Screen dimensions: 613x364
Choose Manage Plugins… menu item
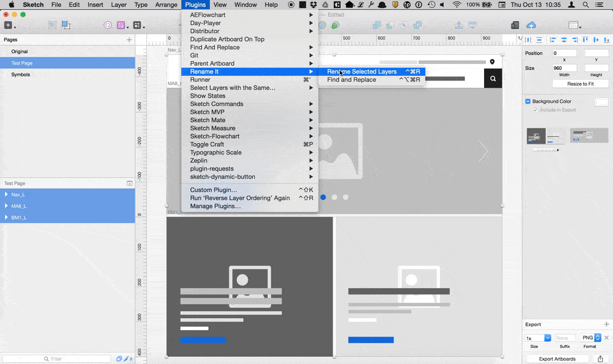[250, 206]
